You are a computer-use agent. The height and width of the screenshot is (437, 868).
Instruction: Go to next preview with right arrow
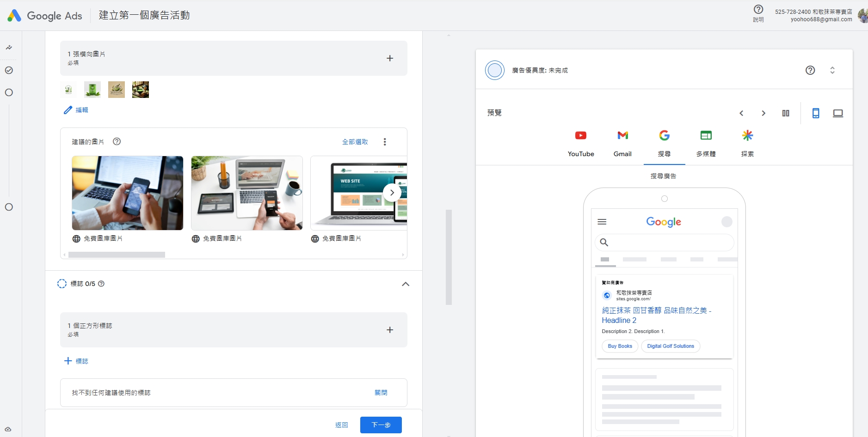pyautogui.click(x=763, y=113)
